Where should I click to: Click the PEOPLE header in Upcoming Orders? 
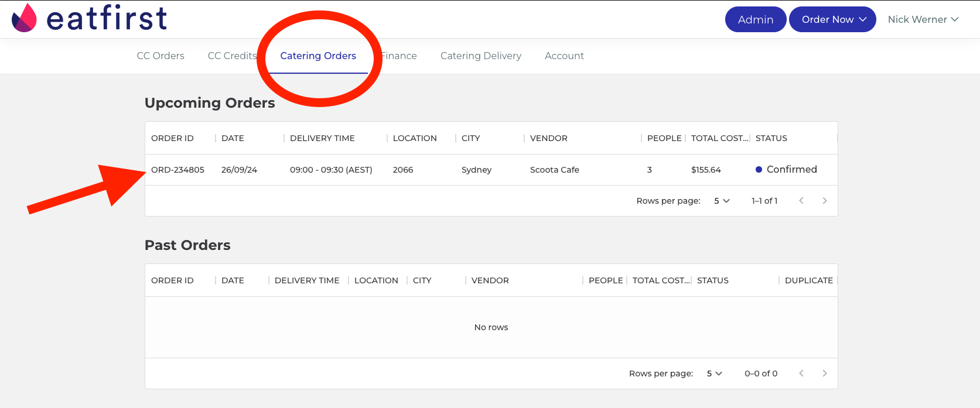664,138
